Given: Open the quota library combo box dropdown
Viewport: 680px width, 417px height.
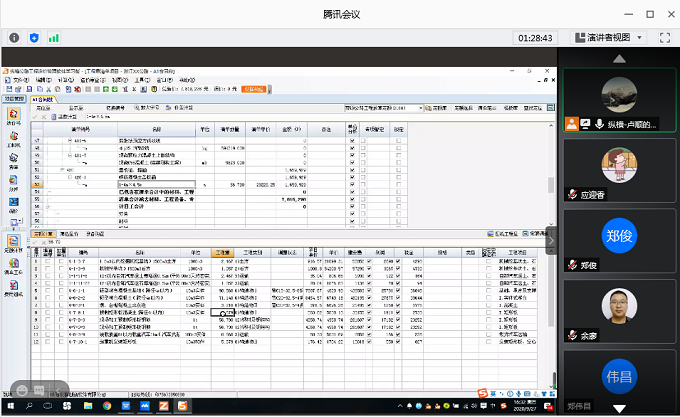Looking at the screenshot, I should pos(420,108).
